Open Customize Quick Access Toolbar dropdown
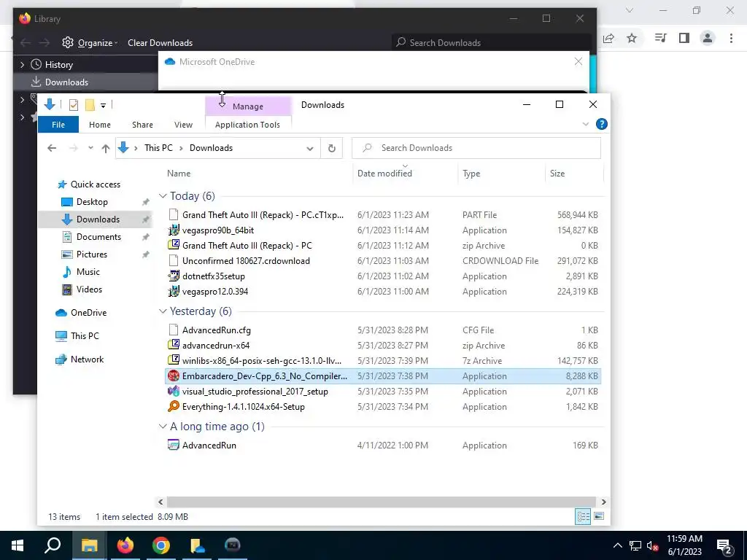747x560 pixels. pos(103,105)
